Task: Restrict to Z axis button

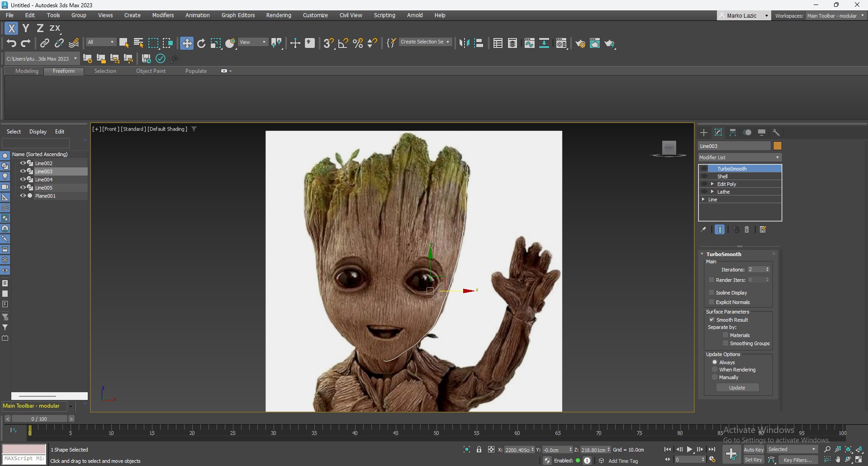Action: [40, 28]
